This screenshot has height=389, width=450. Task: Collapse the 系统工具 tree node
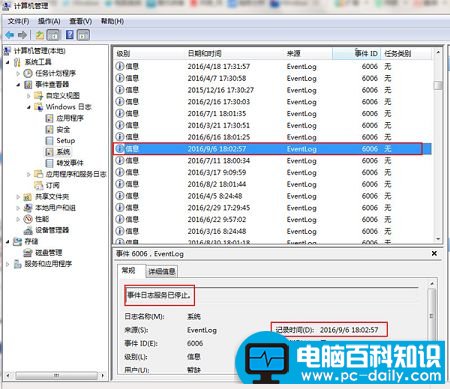[8, 62]
